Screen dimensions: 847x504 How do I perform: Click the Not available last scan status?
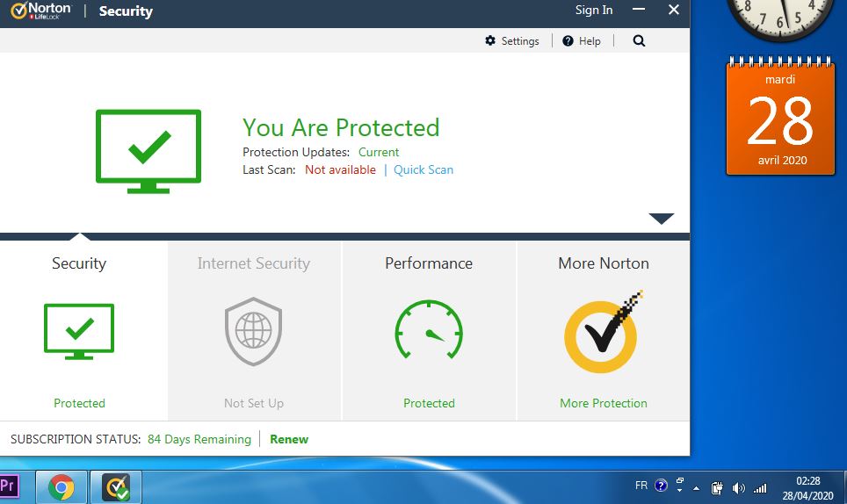click(340, 170)
